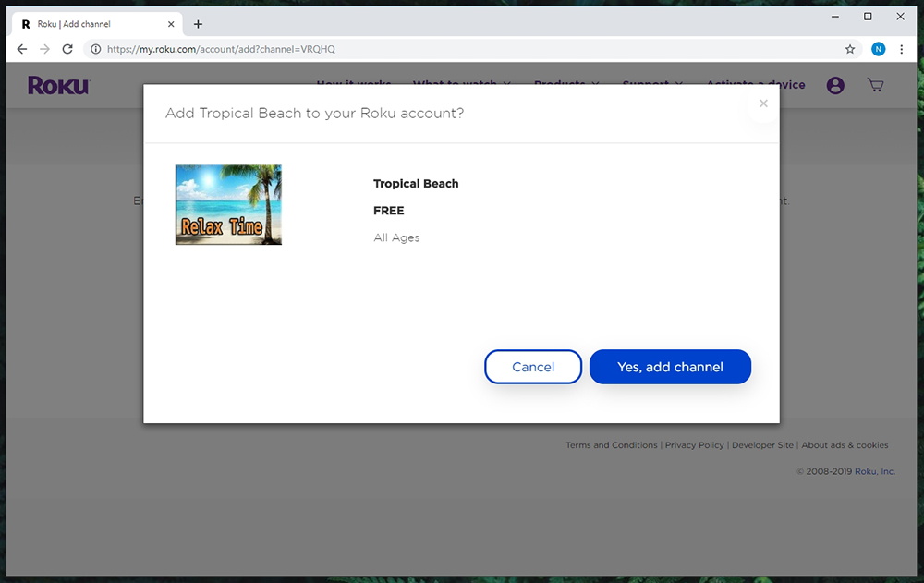Open the Tropical Beach Relax Time thumbnail
Screen dimensions: 924x583
[228, 204]
